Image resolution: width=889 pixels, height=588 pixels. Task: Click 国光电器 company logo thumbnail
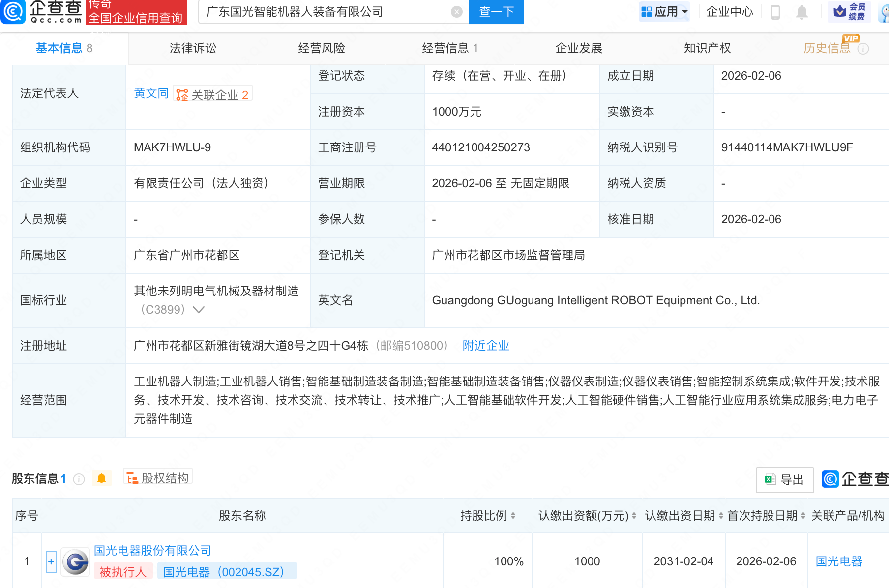pyautogui.click(x=76, y=562)
